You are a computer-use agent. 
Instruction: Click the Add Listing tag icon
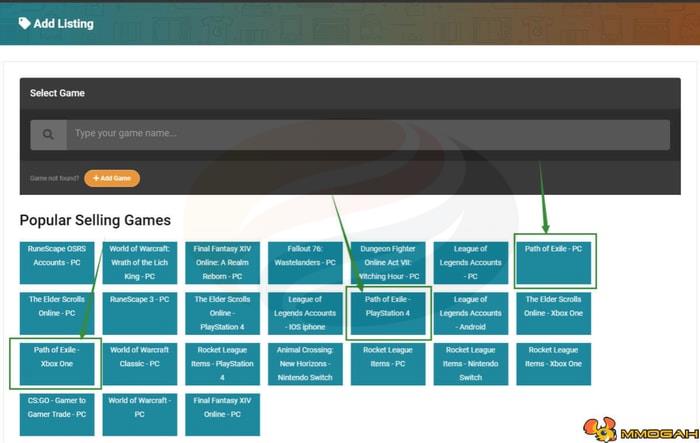pyautogui.click(x=24, y=23)
